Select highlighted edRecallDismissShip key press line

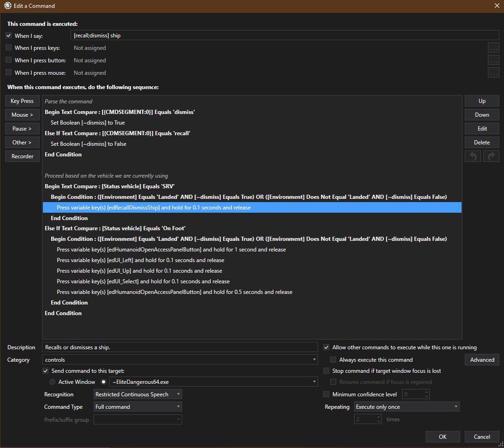[252, 208]
